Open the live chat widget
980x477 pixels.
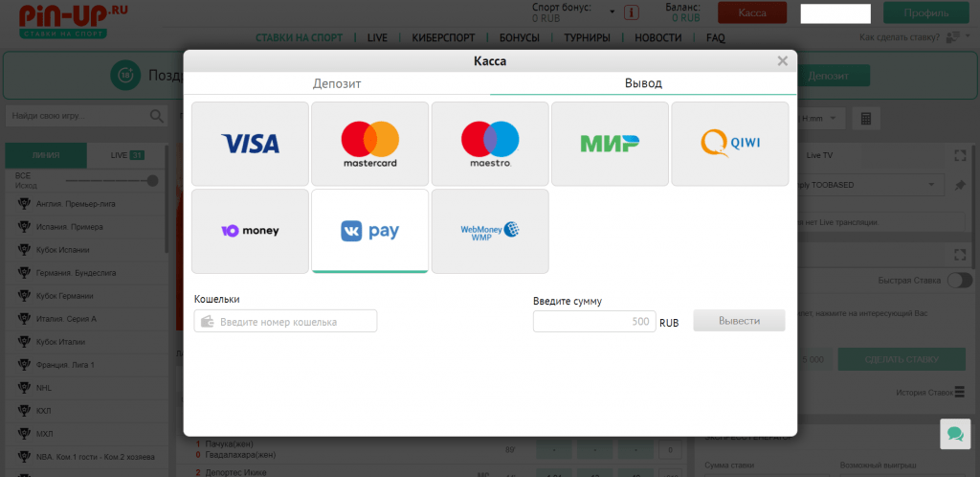pos(956,434)
